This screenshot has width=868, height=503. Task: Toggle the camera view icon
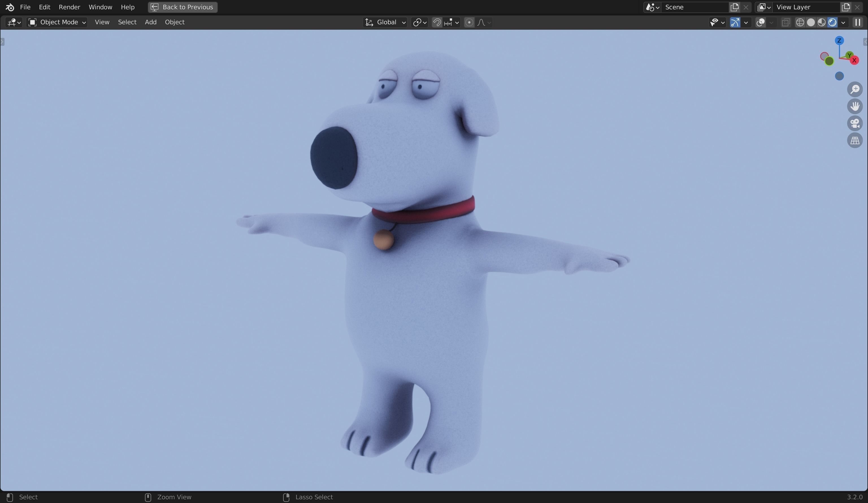[854, 123]
